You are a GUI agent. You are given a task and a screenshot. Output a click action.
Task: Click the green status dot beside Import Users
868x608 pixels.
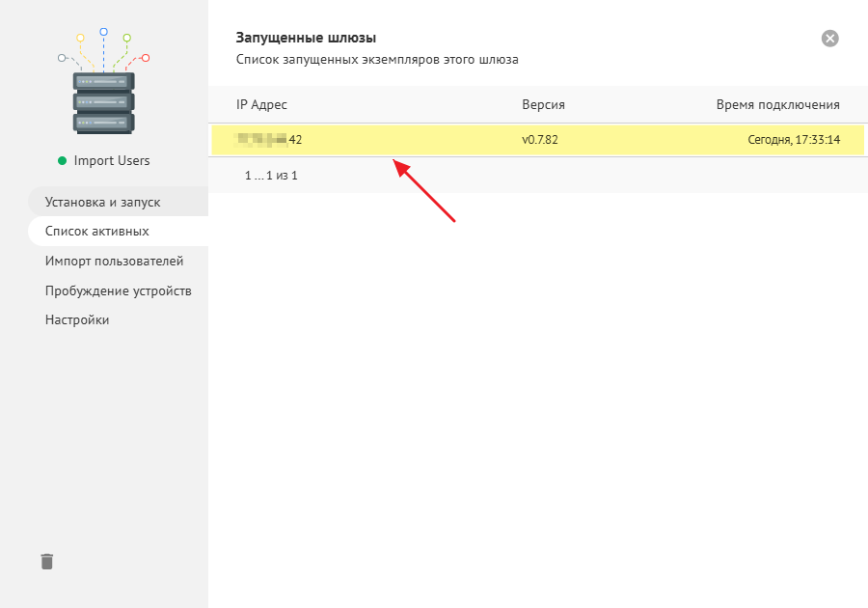(x=62, y=161)
